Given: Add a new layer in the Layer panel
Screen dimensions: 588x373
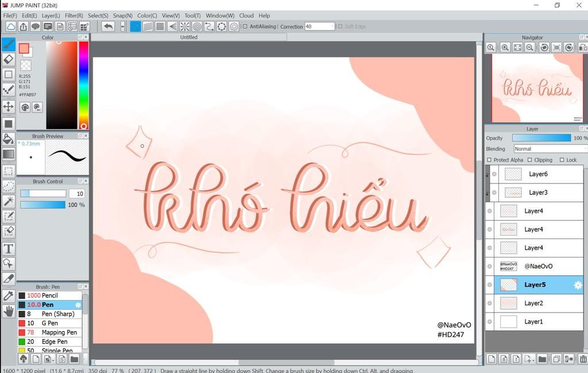Looking at the screenshot, I should pyautogui.click(x=492, y=359).
